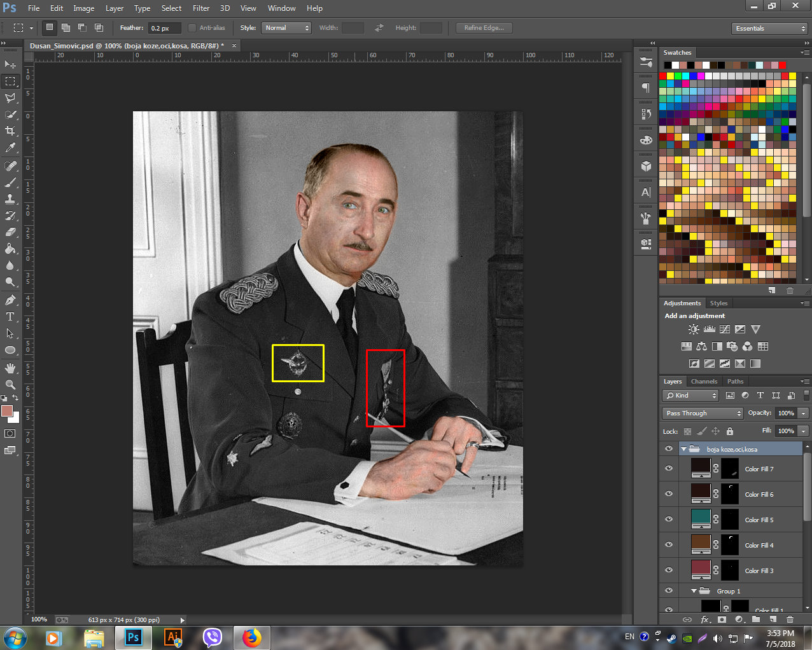
Task: Select the Healing Brush tool
Action: click(x=10, y=166)
